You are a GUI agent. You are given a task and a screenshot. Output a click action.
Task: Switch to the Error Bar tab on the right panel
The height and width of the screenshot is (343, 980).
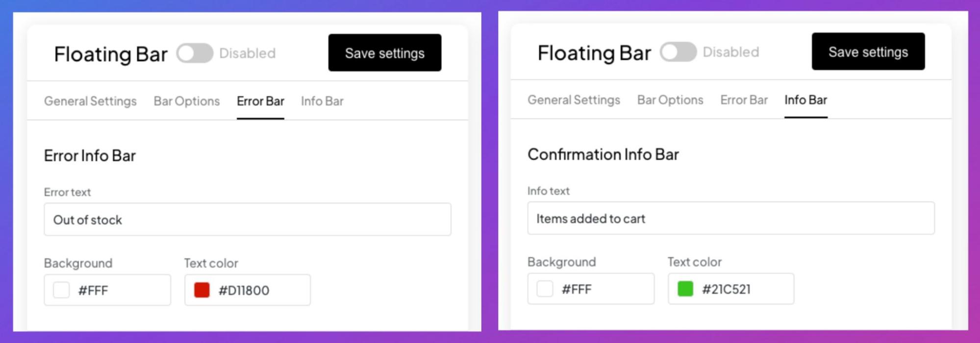[x=744, y=100]
